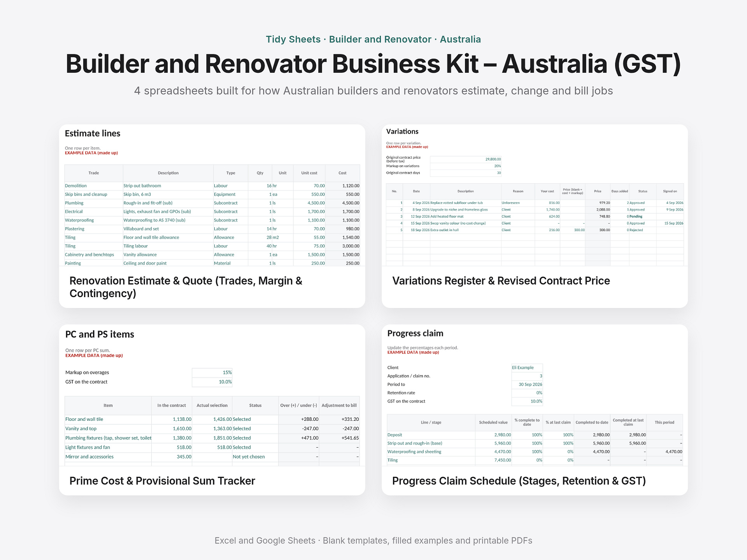Image resolution: width=747 pixels, height=560 pixels.
Task: Select the 'Demolition' trade cell
Action: pos(93,186)
